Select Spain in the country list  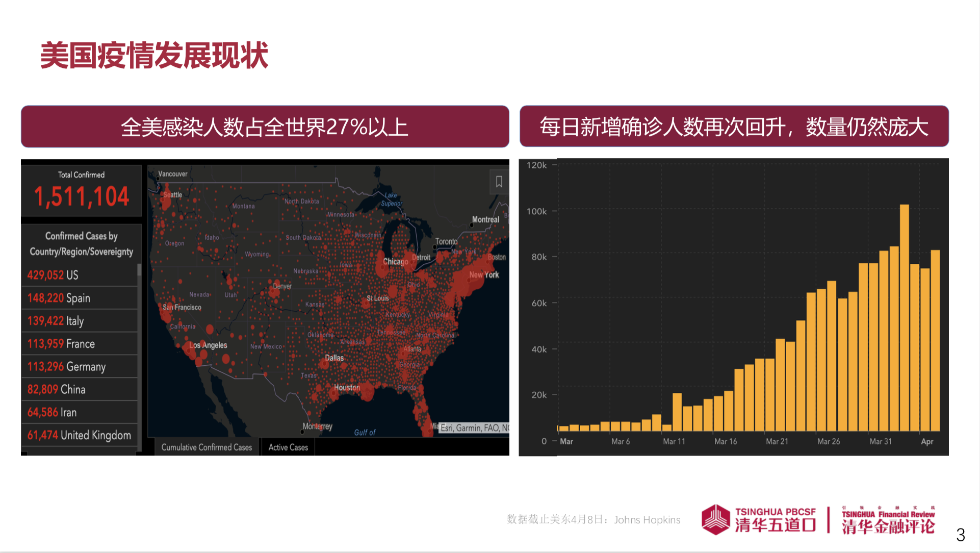pos(79,298)
